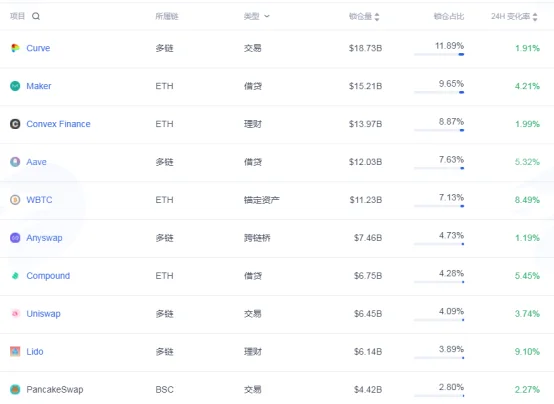Click the Maker project logo icon
The image size is (554, 404).
(15, 86)
